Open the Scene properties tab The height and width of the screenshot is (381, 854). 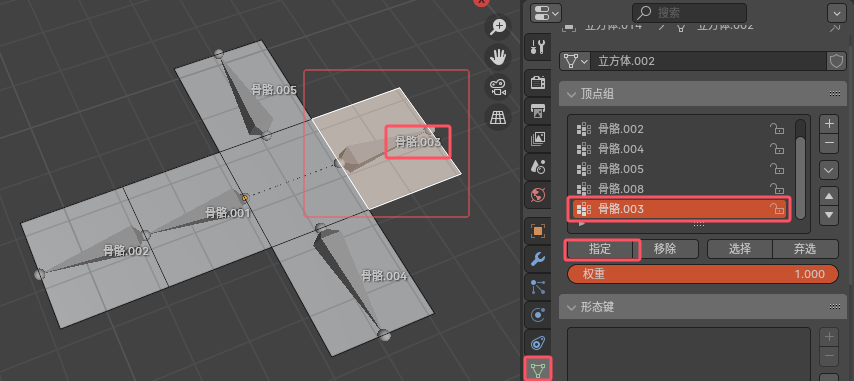tap(538, 167)
